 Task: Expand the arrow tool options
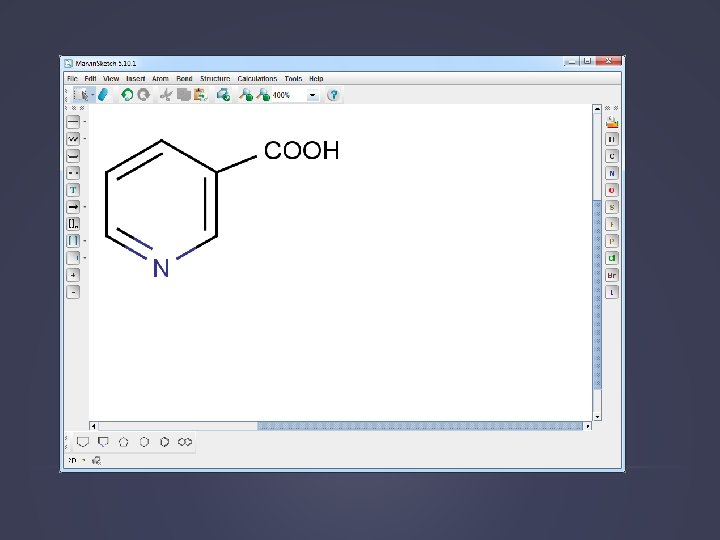coord(84,207)
